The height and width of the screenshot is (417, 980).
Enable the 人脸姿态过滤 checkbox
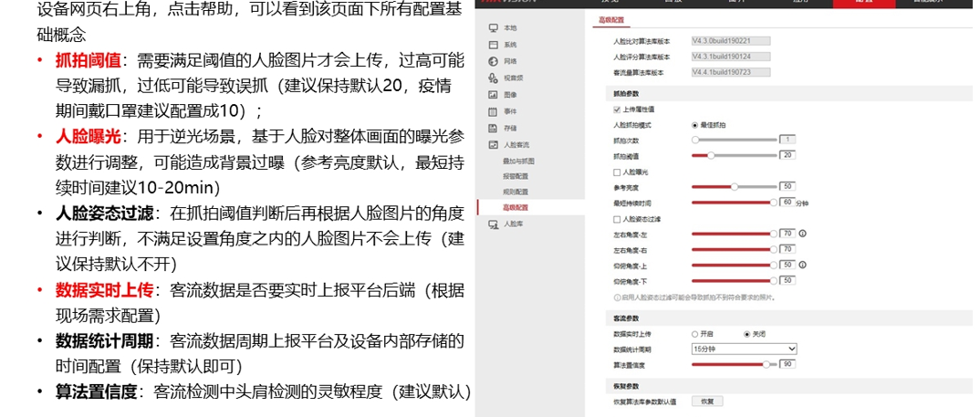[x=618, y=219]
